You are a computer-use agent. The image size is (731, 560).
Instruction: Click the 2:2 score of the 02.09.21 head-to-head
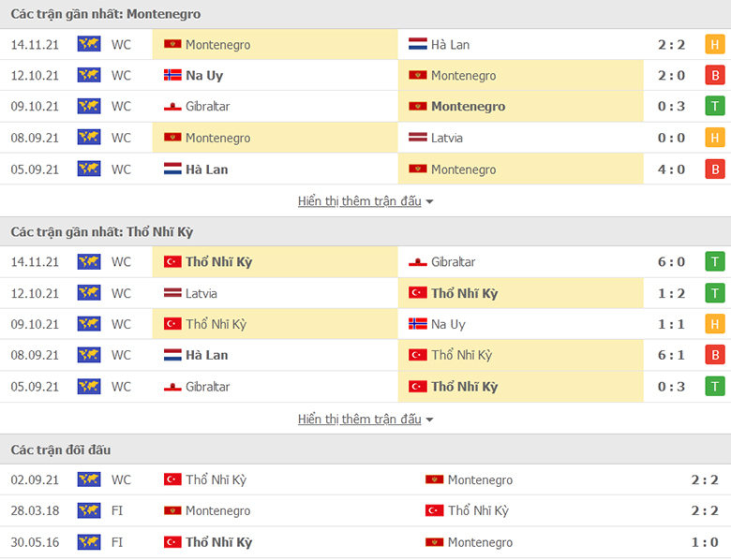[705, 479]
